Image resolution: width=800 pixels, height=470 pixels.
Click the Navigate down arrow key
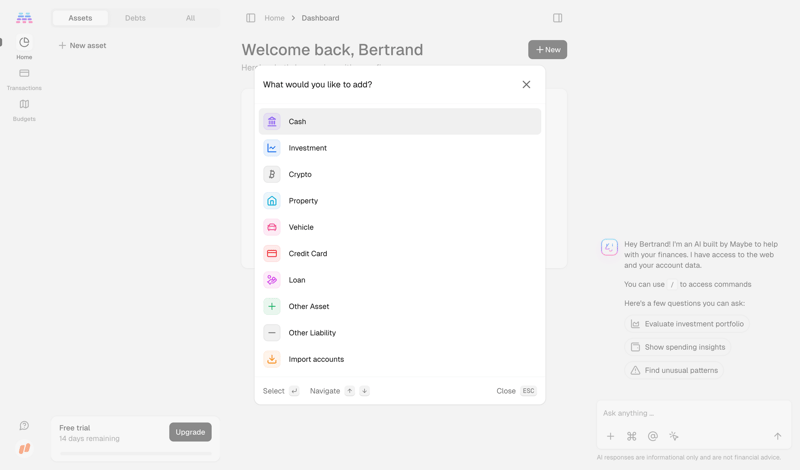[364, 391]
